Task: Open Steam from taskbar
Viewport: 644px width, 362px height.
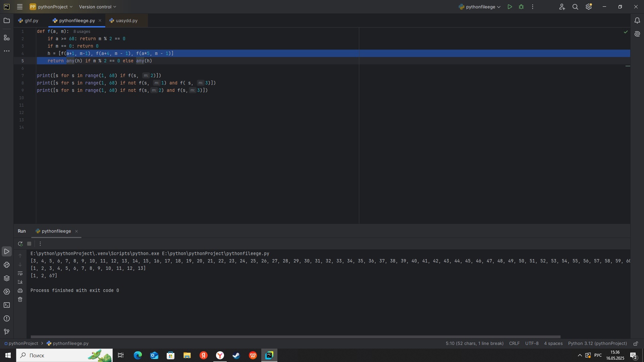Action: (x=236, y=355)
